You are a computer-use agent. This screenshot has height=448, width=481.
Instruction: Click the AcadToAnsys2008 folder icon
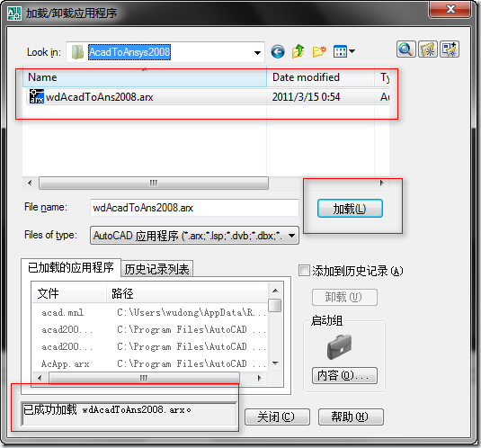click(77, 52)
